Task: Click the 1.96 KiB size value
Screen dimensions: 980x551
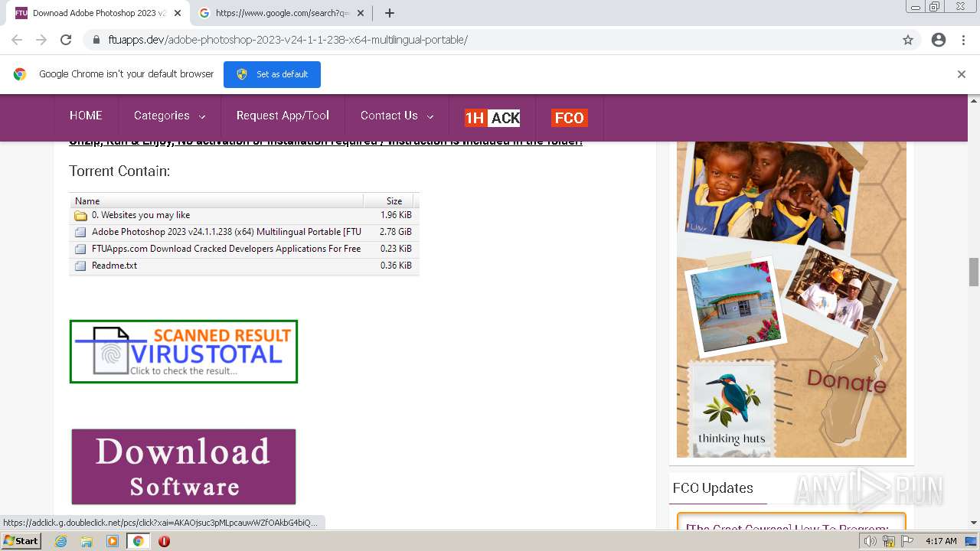Action: click(396, 215)
